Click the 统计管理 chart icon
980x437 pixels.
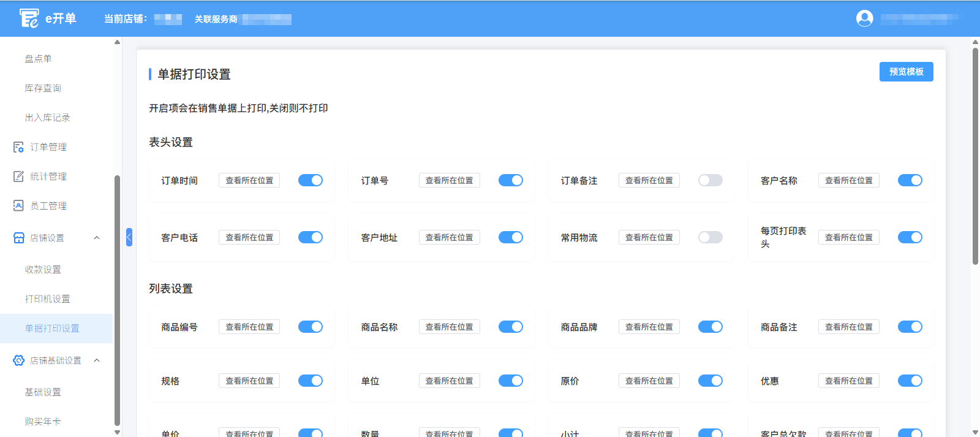[x=18, y=177]
